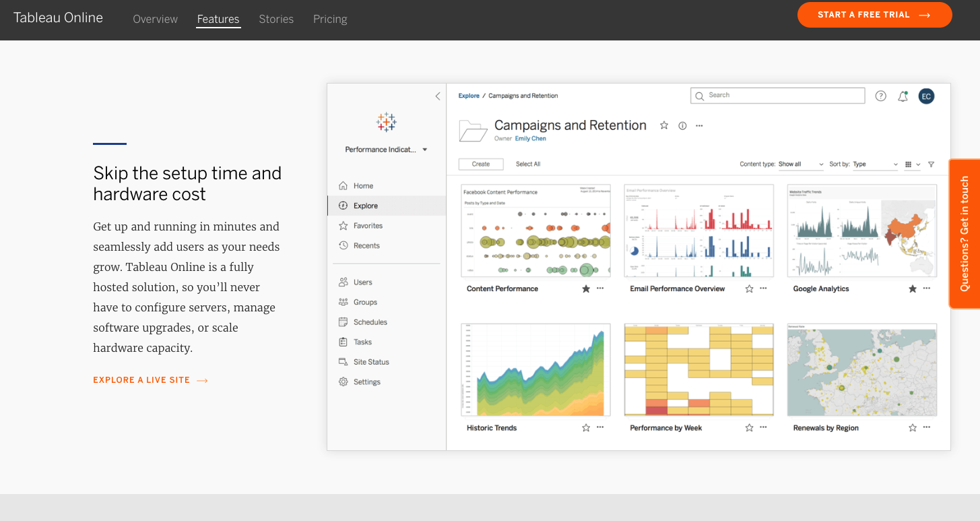This screenshot has width=980, height=521.
Task: Open more options for Content Performance
Action: coord(600,288)
